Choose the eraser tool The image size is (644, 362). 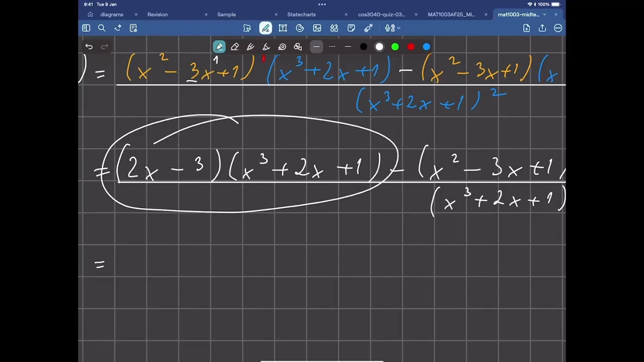[x=235, y=47]
